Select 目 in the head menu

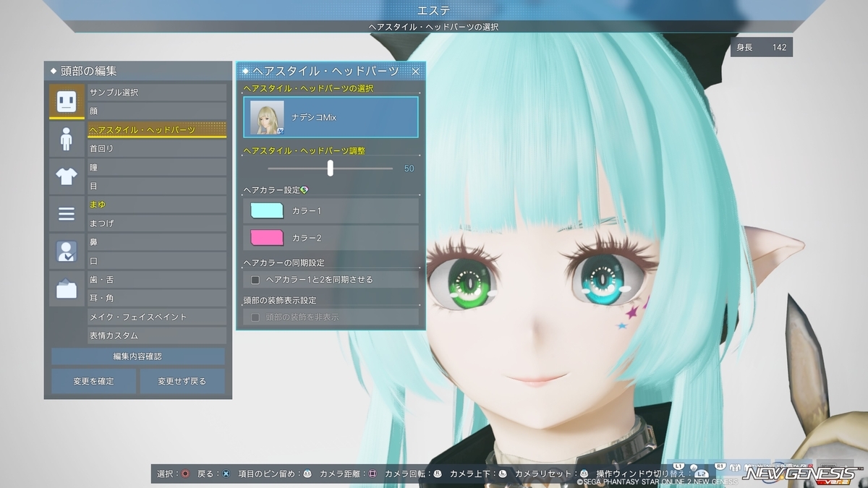(x=157, y=186)
